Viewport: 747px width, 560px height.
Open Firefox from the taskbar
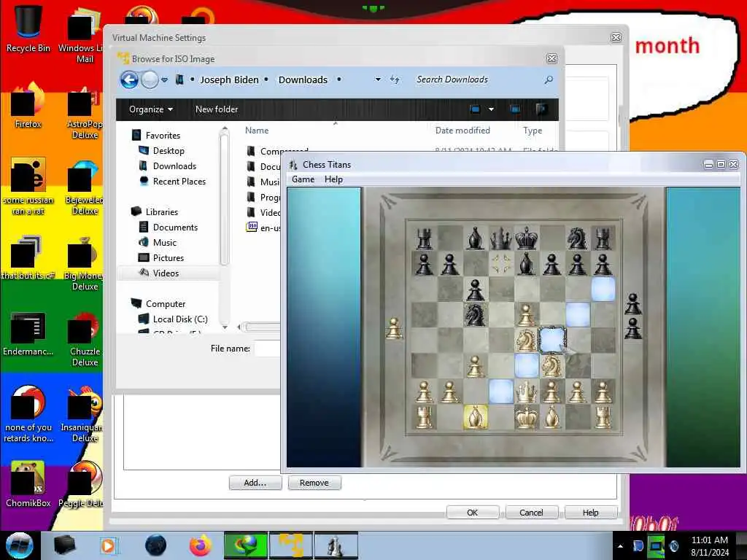coord(201,545)
